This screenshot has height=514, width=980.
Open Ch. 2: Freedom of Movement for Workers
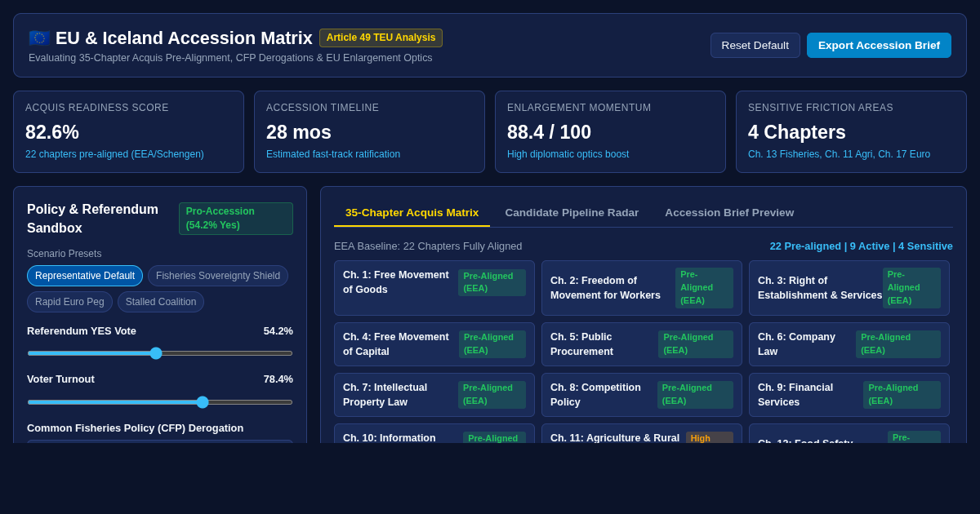click(x=642, y=288)
